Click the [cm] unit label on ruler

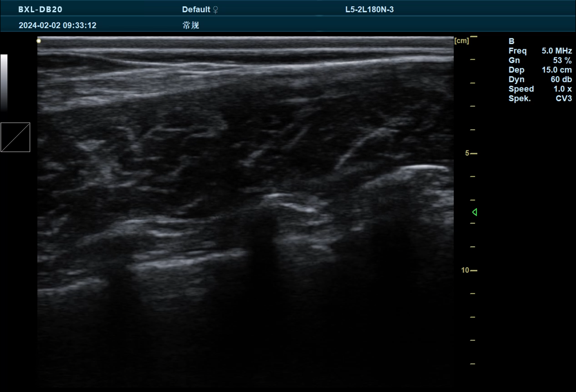point(461,41)
